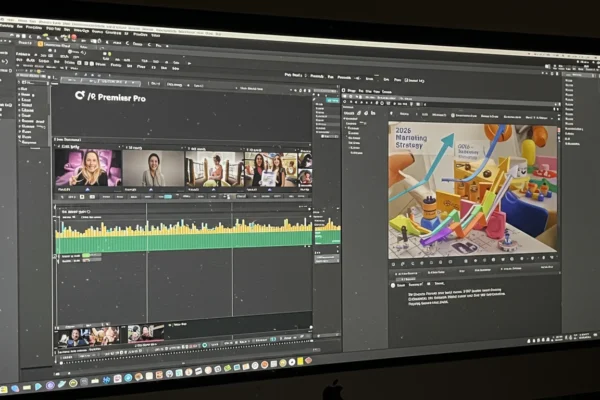Click the paragraph of text under the preview panel

455,298
